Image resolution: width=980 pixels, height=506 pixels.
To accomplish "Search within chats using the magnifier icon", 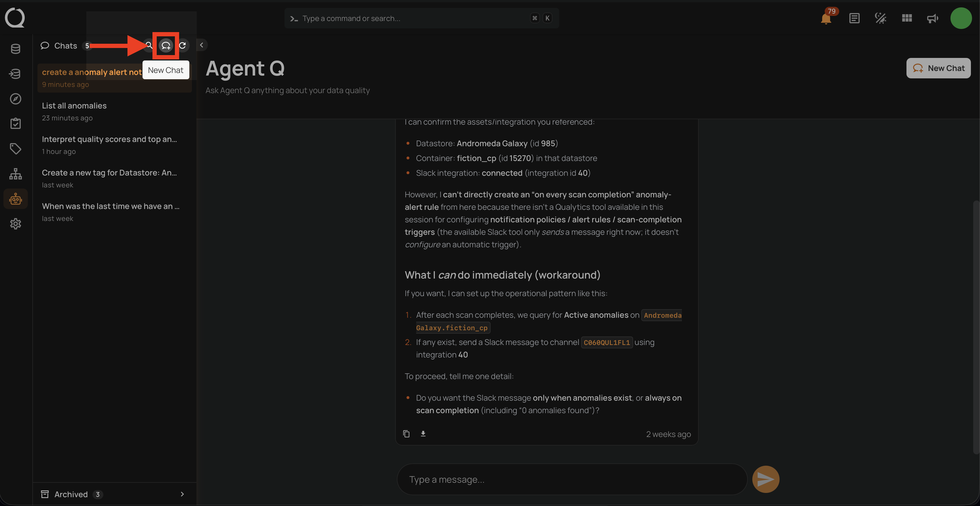I will pyautogui.click(x=148, y=45).
